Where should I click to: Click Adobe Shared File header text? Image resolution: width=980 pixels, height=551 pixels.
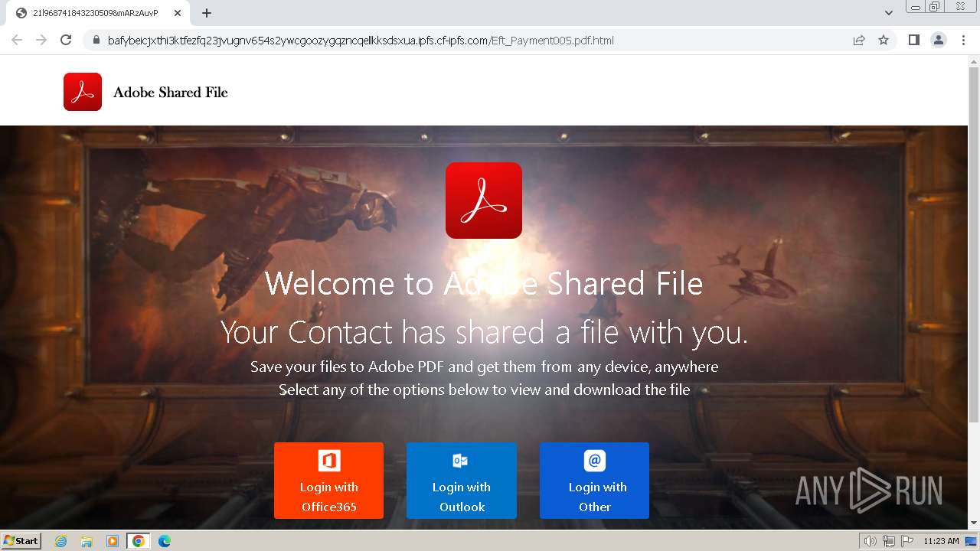point(171,93)
